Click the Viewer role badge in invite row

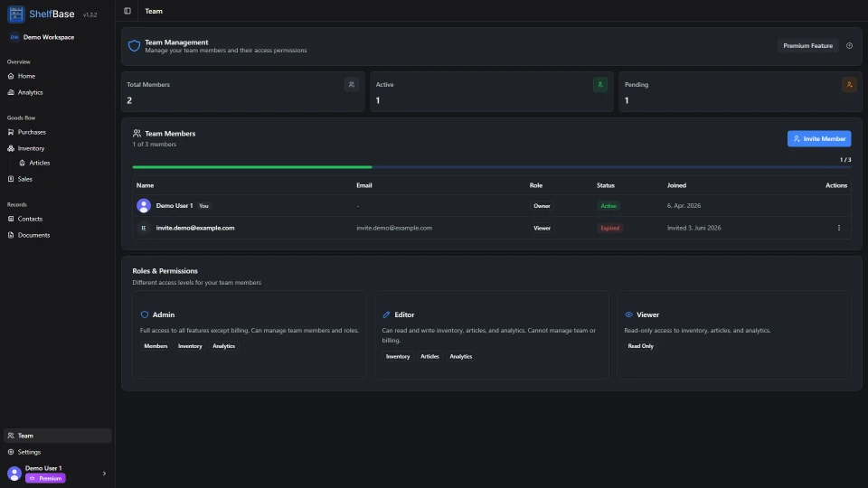542,228
